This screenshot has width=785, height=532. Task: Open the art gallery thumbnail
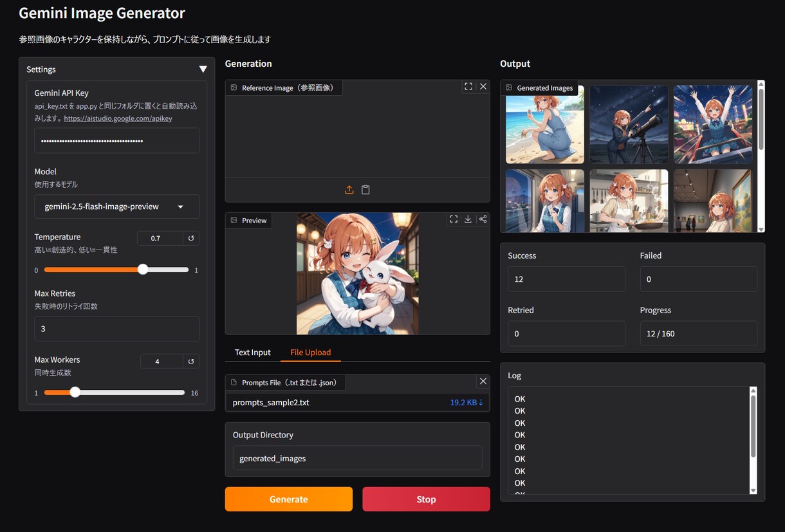pos(713,201)
